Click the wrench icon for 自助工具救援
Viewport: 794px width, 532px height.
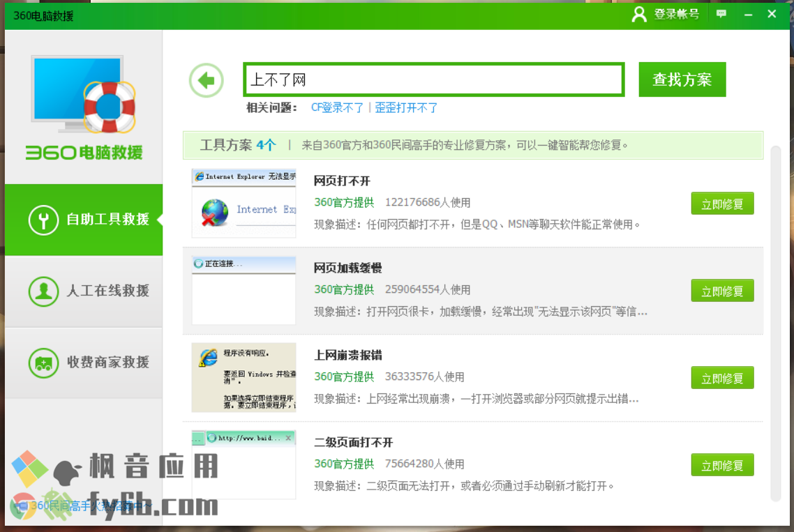pos(43,220)
